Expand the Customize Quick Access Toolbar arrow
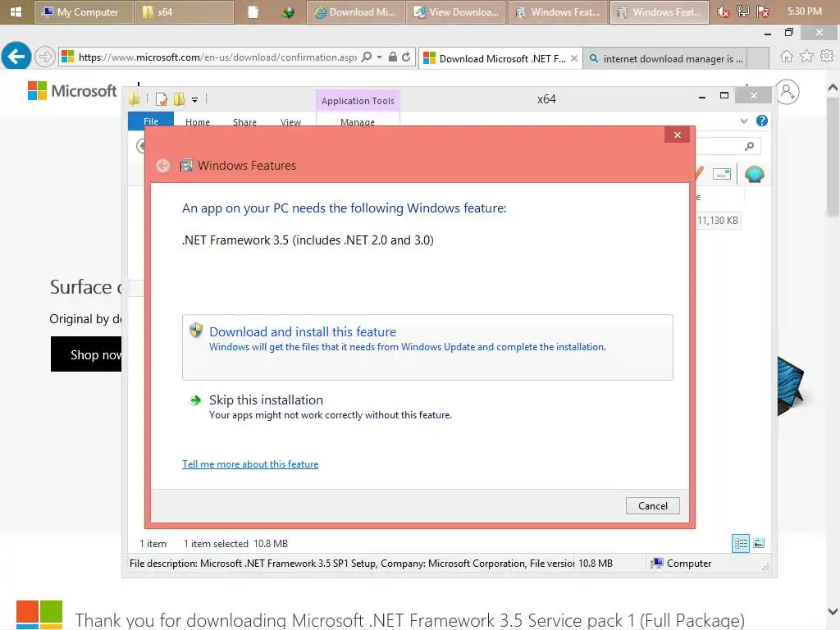Viewport: 840px width, 630px height. point(195,99)
